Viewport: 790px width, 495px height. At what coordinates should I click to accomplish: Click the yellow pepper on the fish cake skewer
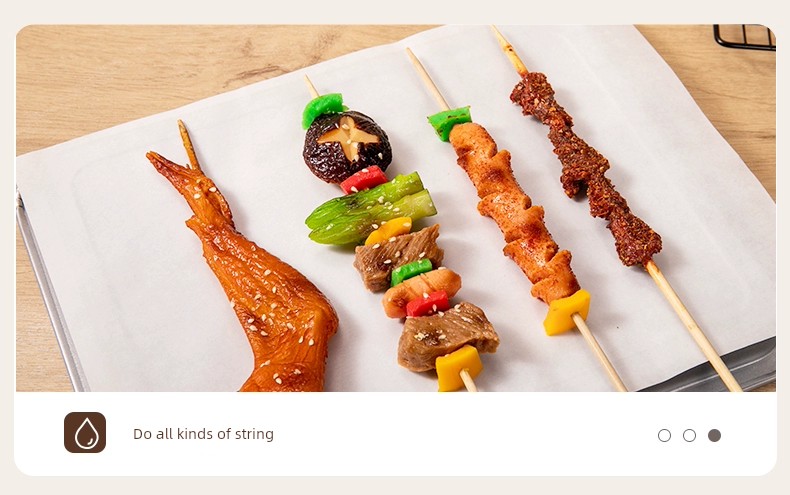(566, 313)
